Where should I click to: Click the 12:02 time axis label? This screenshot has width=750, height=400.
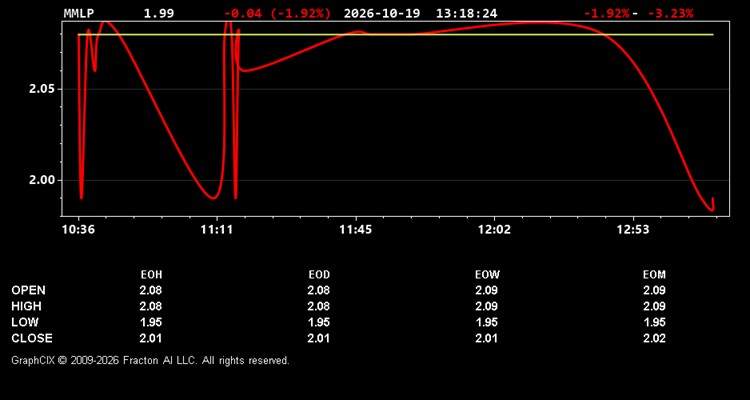[x=494, y=230]
